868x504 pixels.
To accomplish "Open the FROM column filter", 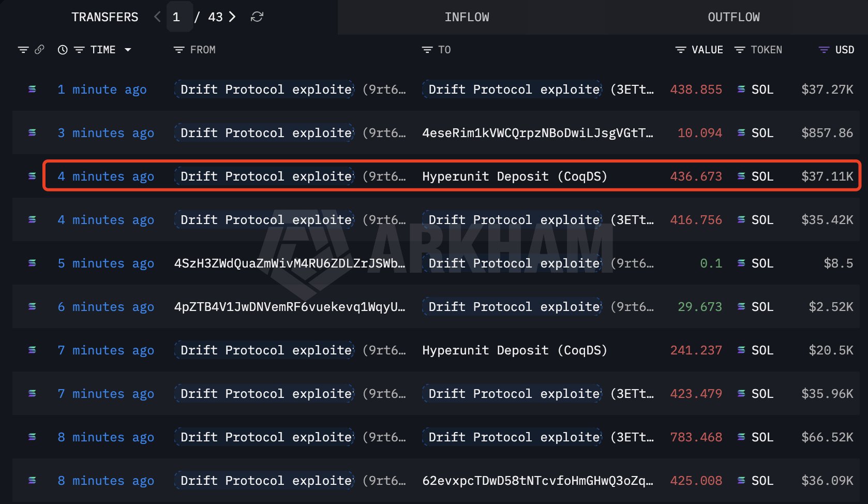I will click(179, 50).
